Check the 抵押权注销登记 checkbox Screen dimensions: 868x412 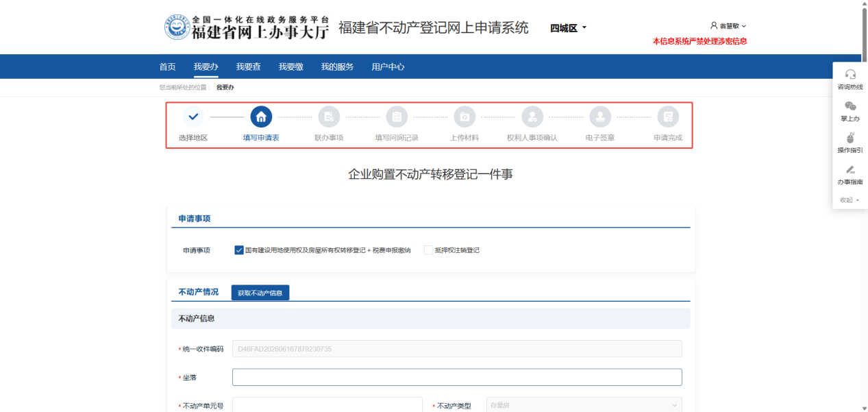click(x=429, y=250)
